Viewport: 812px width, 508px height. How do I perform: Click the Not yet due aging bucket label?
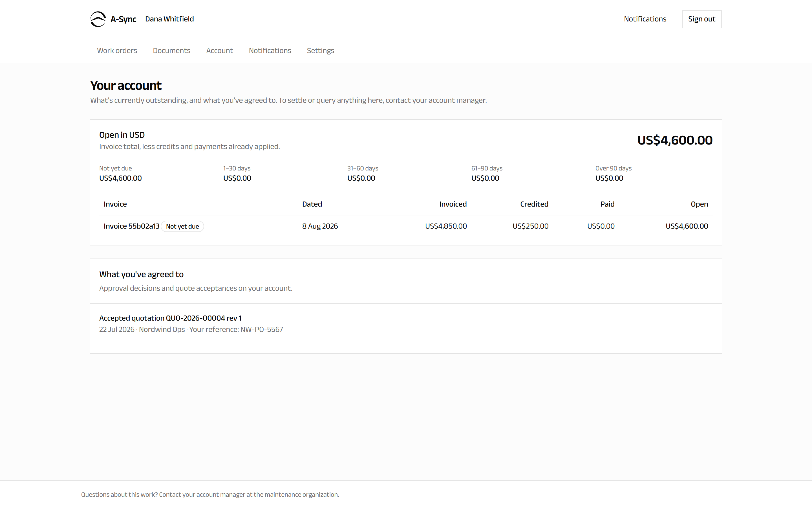click(x=115, y=168)
